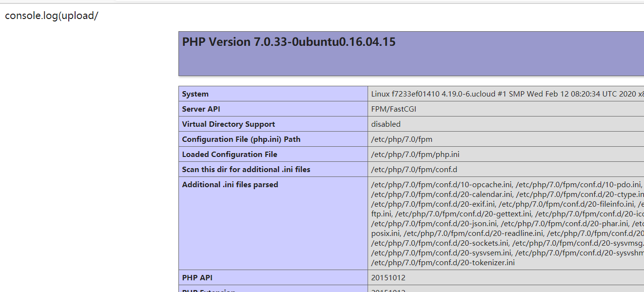
Task: Click the Server API label
Action: pos(201,109)
